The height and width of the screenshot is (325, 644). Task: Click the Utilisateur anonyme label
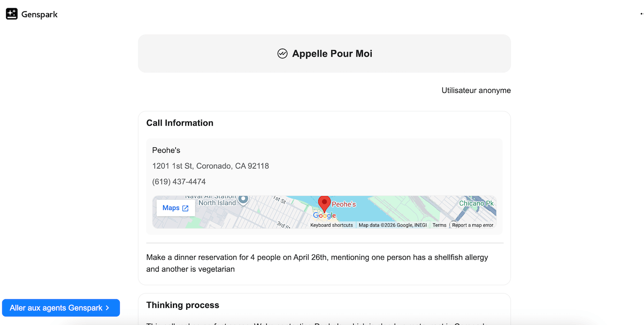tap(476, 90)
